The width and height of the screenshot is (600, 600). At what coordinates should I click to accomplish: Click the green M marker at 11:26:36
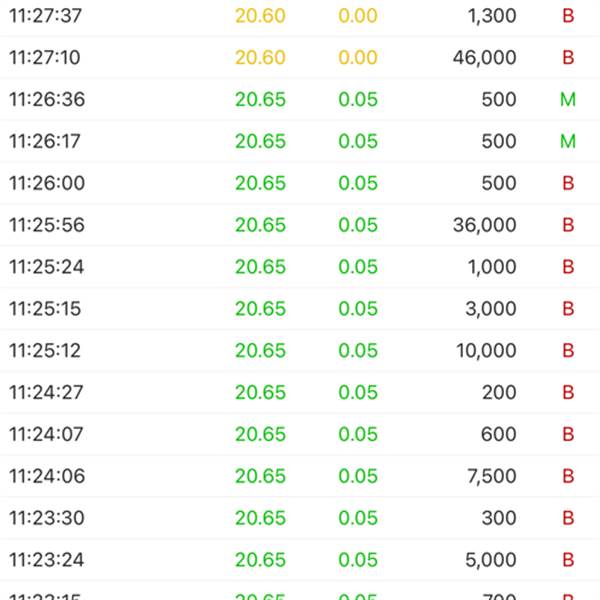(x=568, y=99)
